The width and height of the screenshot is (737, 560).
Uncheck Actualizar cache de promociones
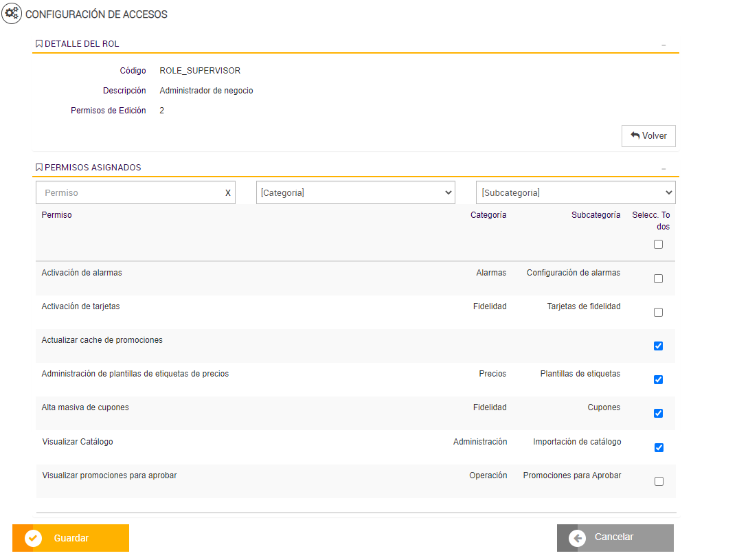[659, 346]
